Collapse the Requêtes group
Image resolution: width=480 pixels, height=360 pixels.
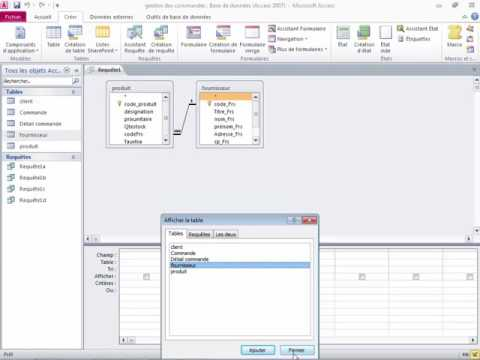coord(73,157)
